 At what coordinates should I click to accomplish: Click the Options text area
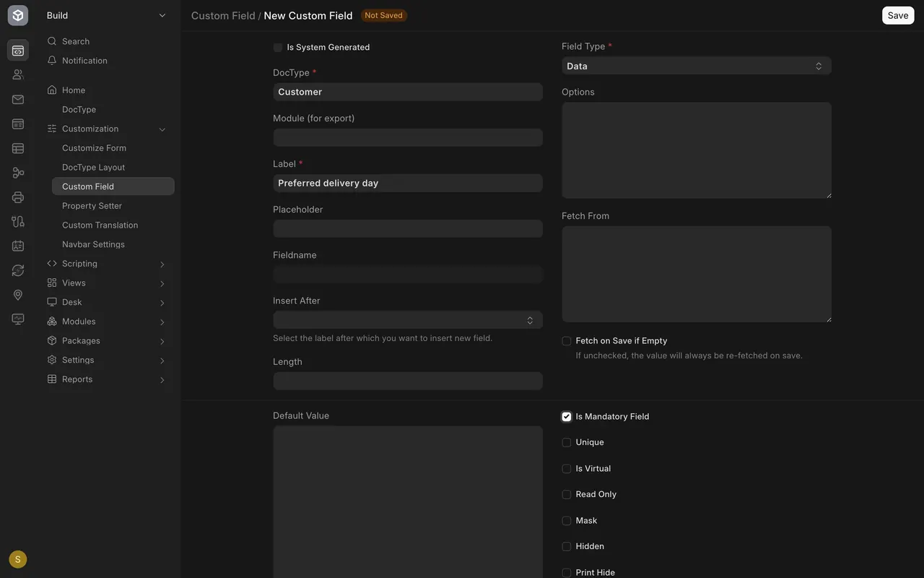(697, 150)
